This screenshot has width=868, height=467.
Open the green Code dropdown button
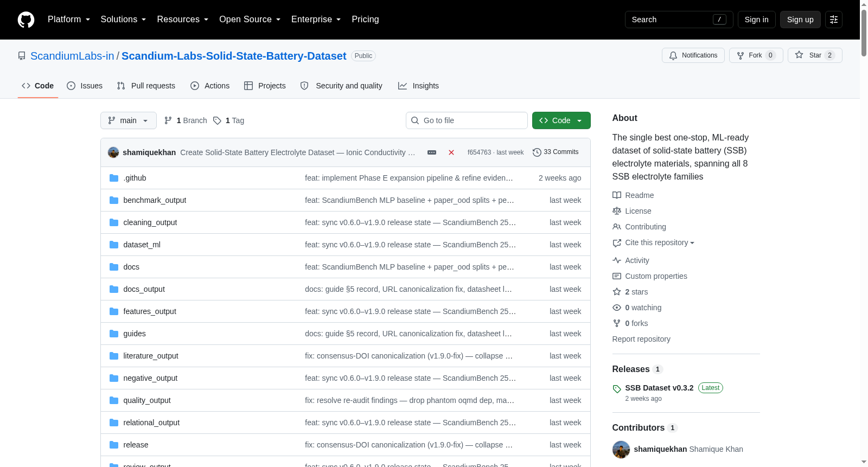(561, 120)
